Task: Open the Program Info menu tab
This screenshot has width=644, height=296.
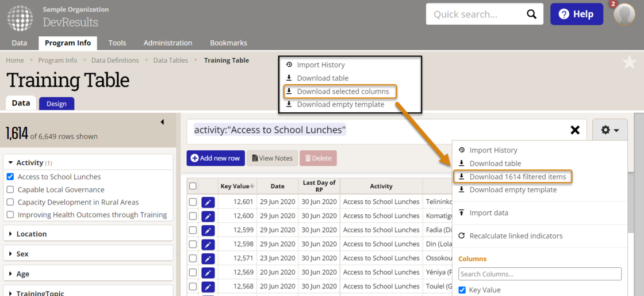Action: click(68, 43)
